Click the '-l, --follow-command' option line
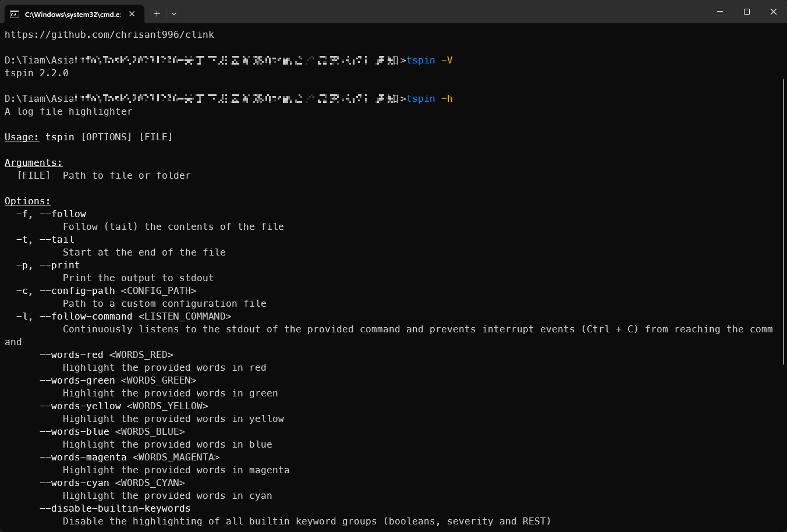 point(124,316)
